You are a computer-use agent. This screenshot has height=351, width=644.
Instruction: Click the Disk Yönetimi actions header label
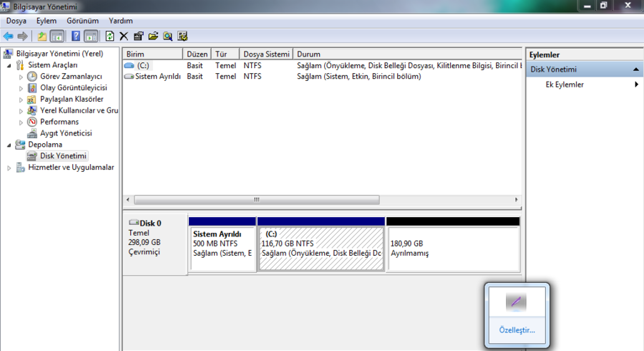553,69
